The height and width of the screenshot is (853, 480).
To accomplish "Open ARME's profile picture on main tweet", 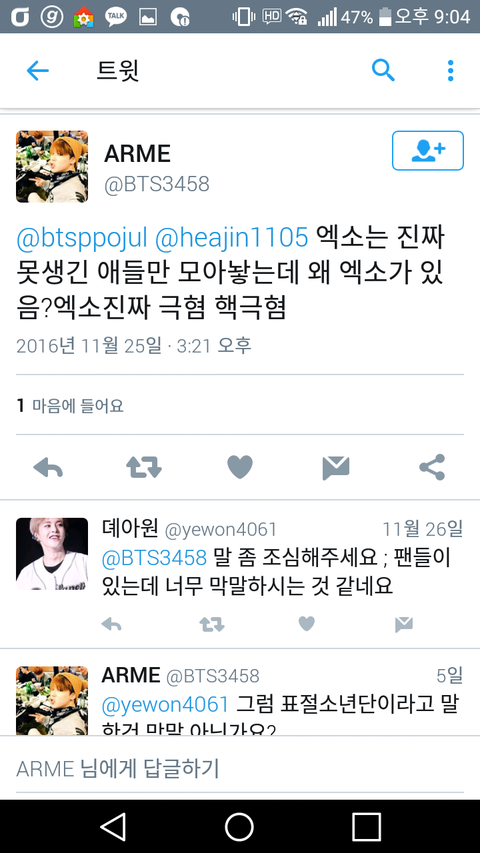I will pos(52,166).
